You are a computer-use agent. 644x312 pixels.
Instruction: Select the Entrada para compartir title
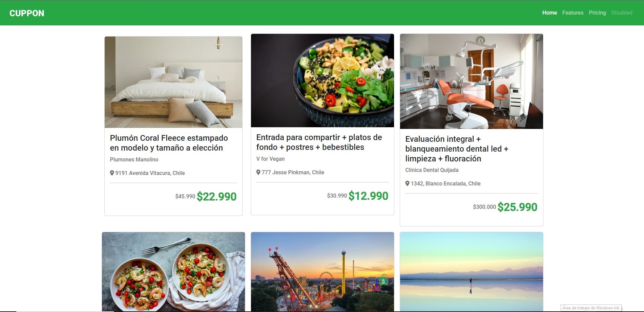click(319, 142)
